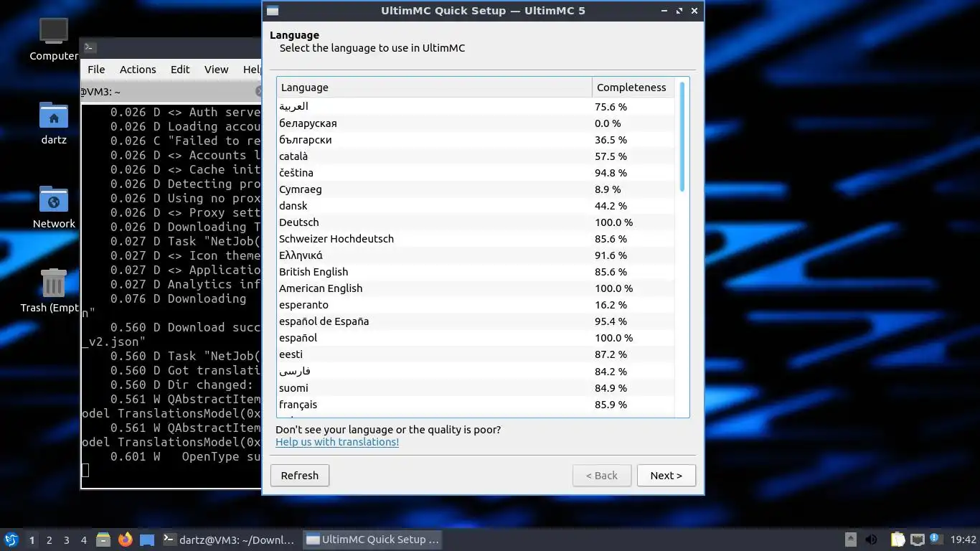The image size is (980, 551).
Task: Select the български language row
Action: coord(475,140)
